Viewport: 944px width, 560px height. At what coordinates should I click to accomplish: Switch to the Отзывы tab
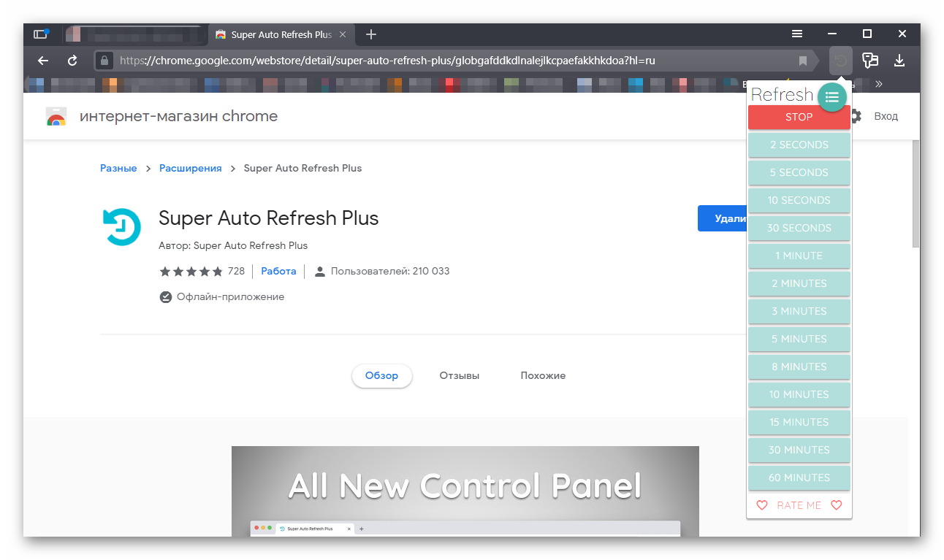[459, 375]
